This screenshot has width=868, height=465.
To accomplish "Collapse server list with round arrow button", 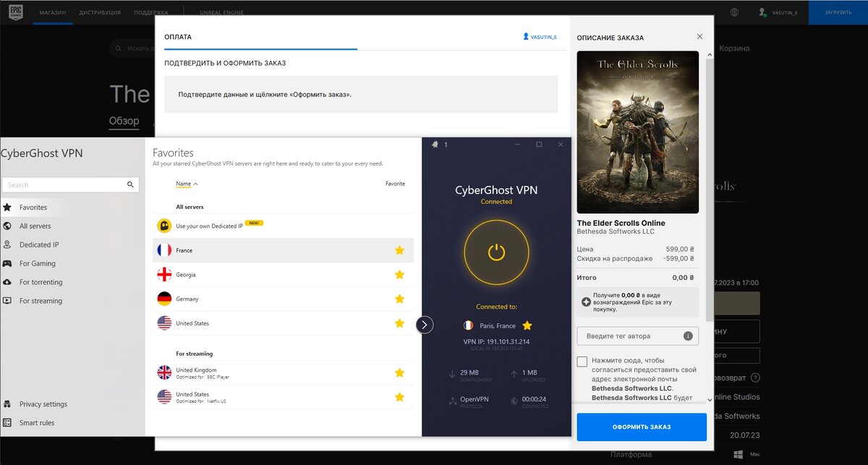I will (x=425, y=325).
